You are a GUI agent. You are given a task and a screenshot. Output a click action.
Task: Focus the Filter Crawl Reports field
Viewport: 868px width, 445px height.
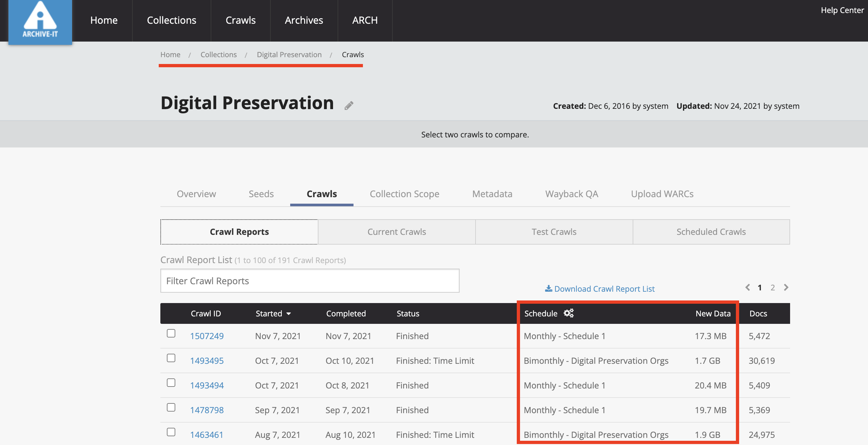click(310, 281)
